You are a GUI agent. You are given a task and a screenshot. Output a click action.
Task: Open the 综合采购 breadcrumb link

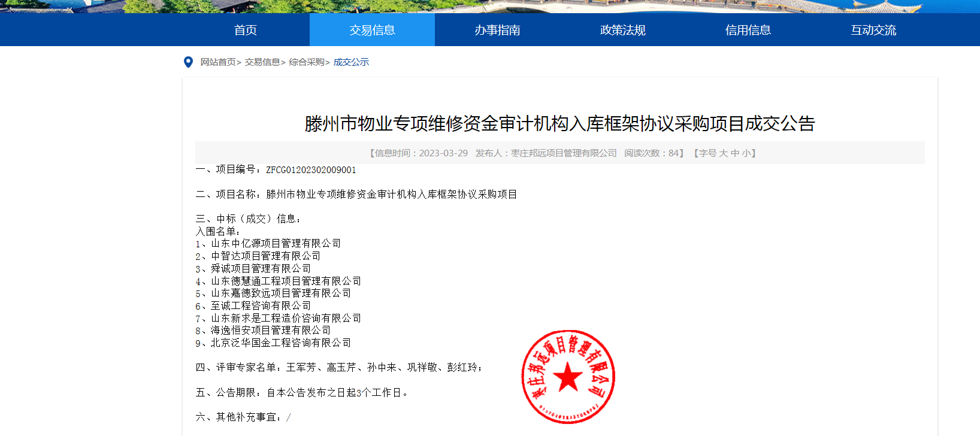coord(307,62)
